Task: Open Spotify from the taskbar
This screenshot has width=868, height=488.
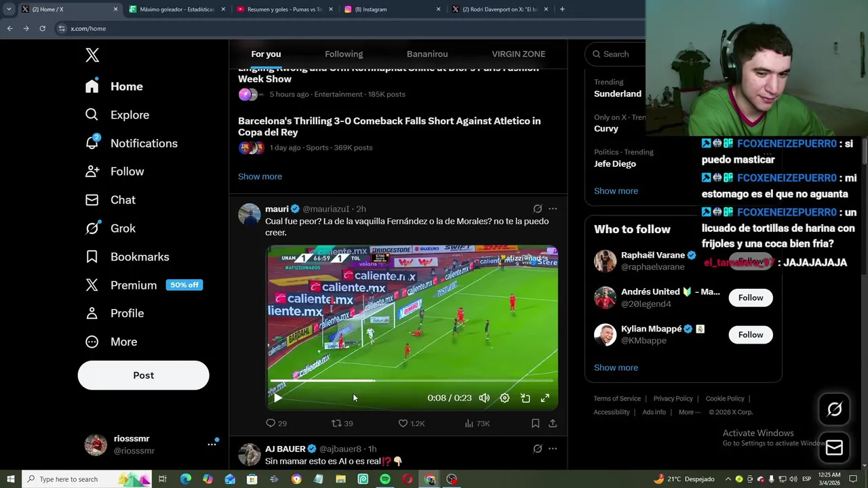Action: coord(385,479)
